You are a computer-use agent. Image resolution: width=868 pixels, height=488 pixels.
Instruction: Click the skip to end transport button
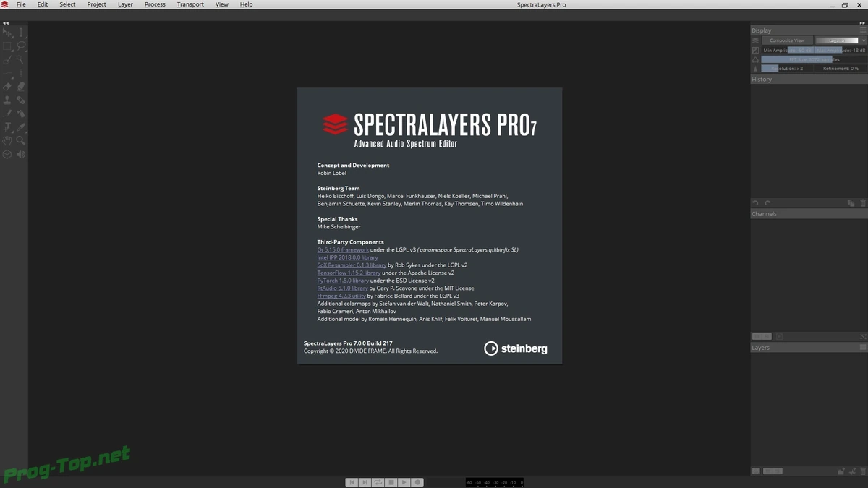click(x=365, y=482)
